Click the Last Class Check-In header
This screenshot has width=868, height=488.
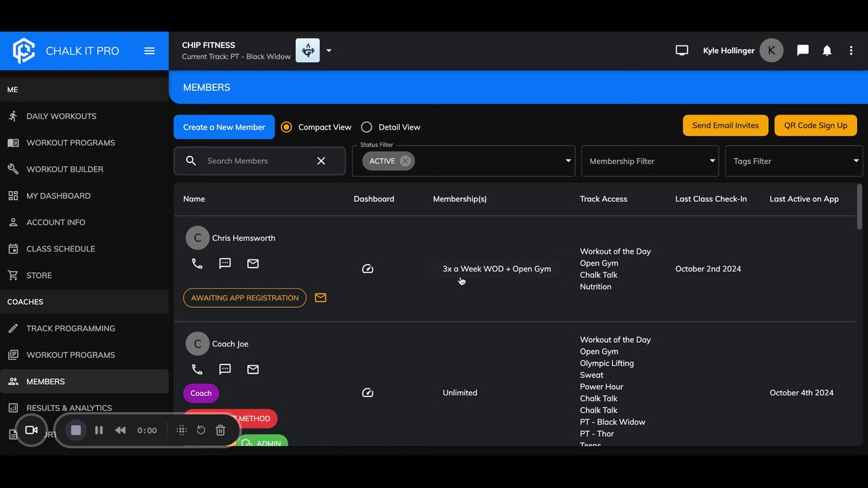[711, 199]
